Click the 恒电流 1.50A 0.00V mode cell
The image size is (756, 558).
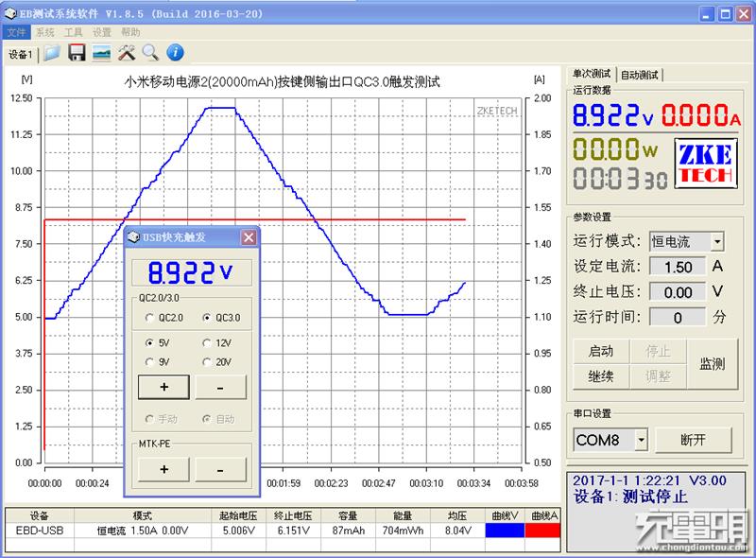click(143, 531)
